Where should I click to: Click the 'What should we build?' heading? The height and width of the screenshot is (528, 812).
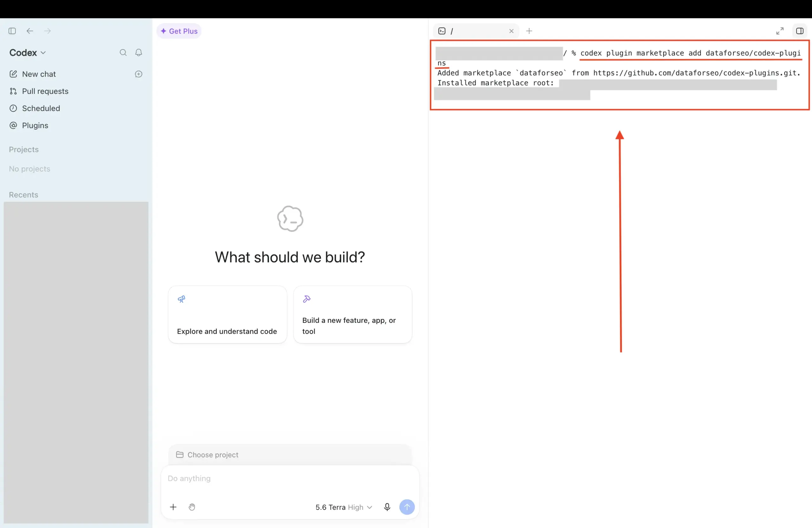tap(290, 257)
